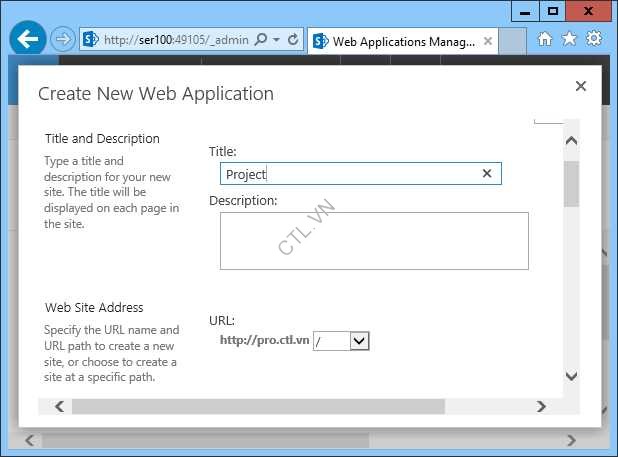Screen dimensions: 618x457
Task: Select the Web Applications Management tab
Action: 398,41
